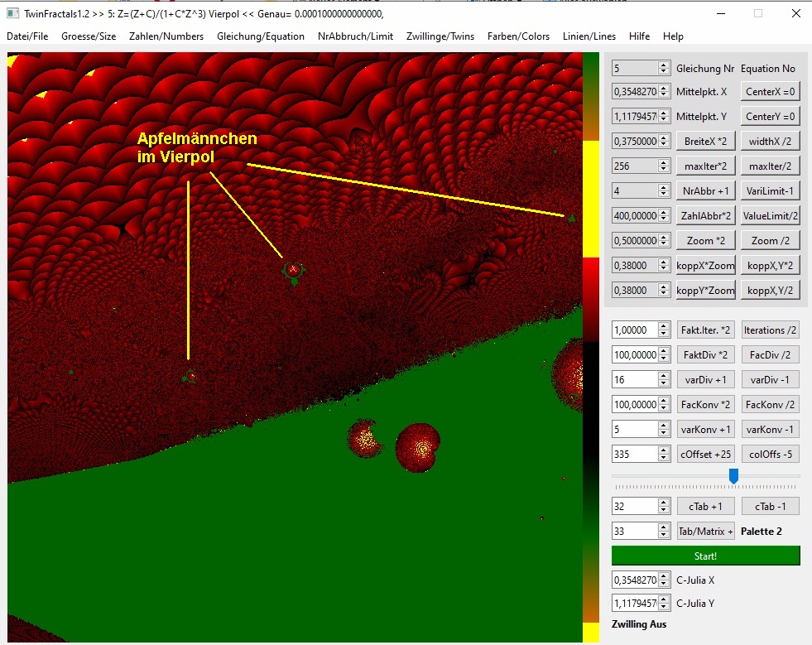812x645 pixels.
Task: Click the FacKonv /2 button
Action: (770, 405)
